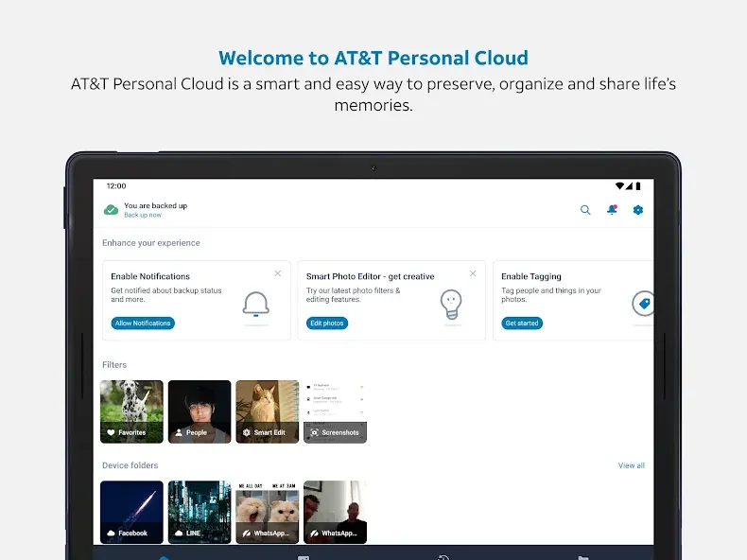Viewport: 747px width, 560px height.
Task: Open the WhatsApp folder showing two men
Action: point(336,513)
